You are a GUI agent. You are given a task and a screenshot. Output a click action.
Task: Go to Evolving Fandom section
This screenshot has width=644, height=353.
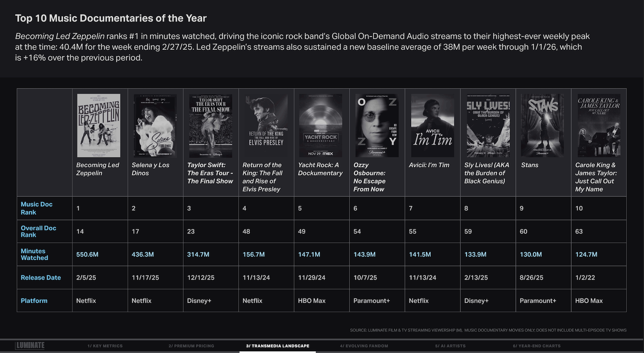point(364,346)
